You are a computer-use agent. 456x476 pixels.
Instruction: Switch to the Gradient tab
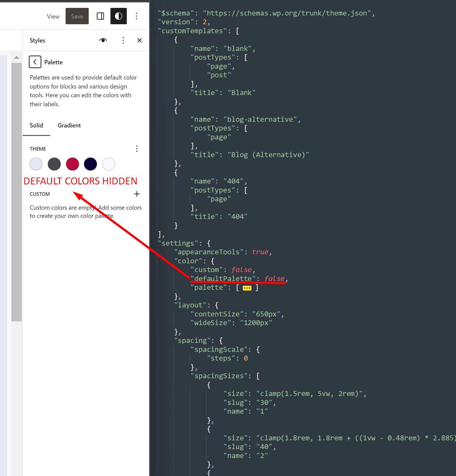(69, 125)
